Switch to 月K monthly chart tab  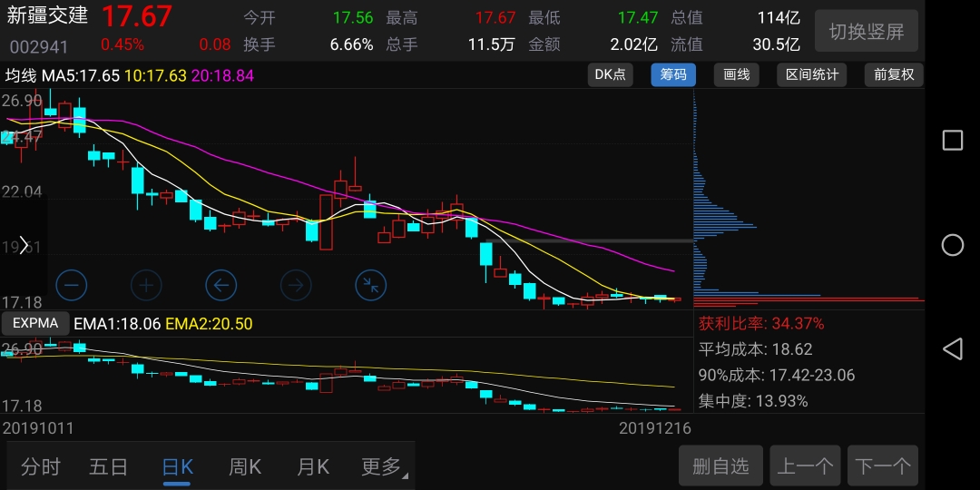point(312,466)
